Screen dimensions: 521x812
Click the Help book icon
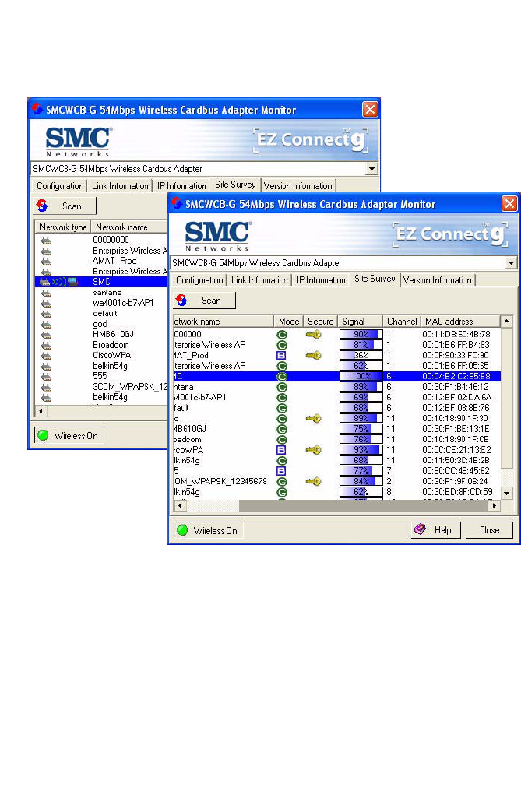pyautogui.click(x=420, y=529)
